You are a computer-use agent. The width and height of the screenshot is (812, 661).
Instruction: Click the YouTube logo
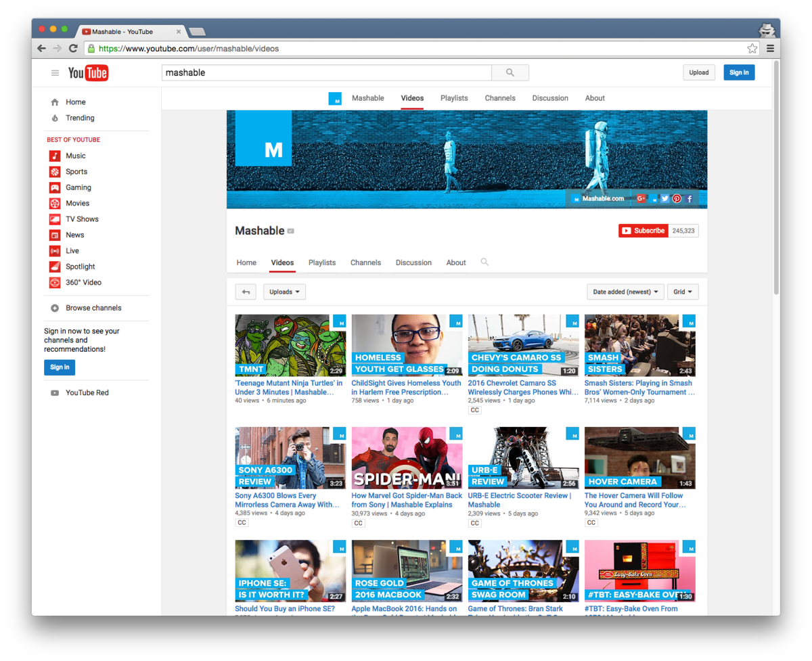pos(88,73)
